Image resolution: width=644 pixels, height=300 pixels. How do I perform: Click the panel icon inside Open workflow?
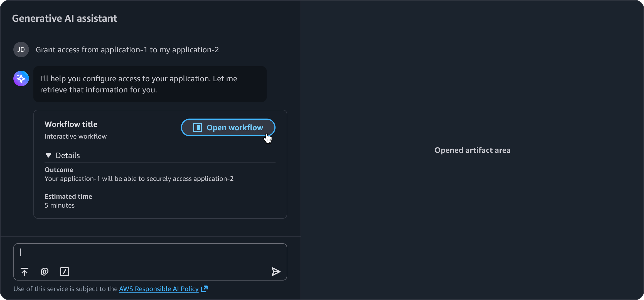(x=197, y=127)
